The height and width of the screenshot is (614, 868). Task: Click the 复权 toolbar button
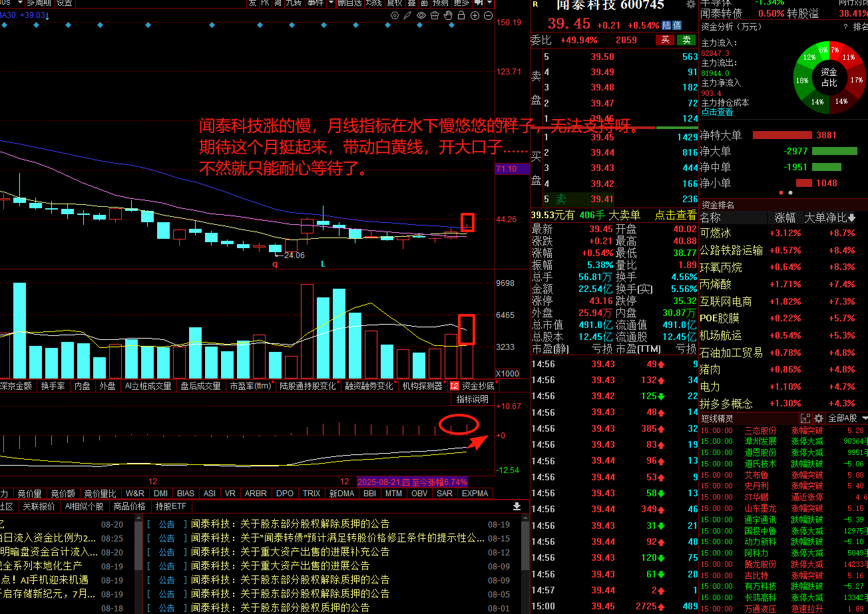pos(395,3)
